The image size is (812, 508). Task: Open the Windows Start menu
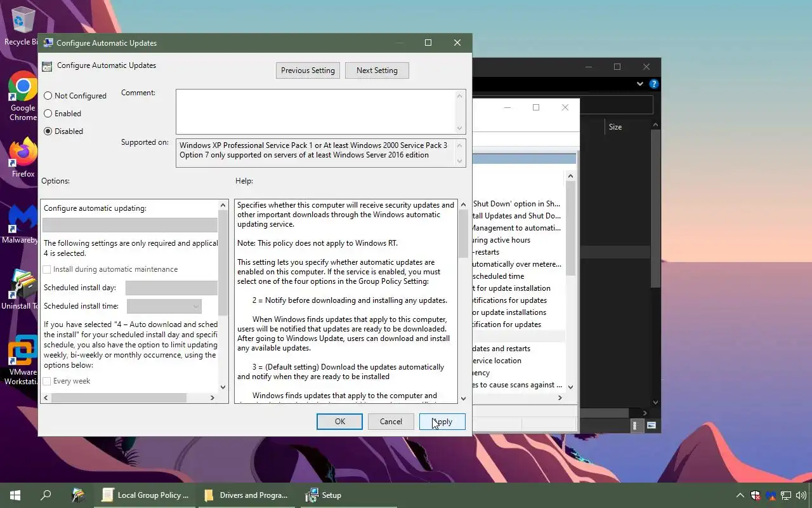click(x=15, y=495)
